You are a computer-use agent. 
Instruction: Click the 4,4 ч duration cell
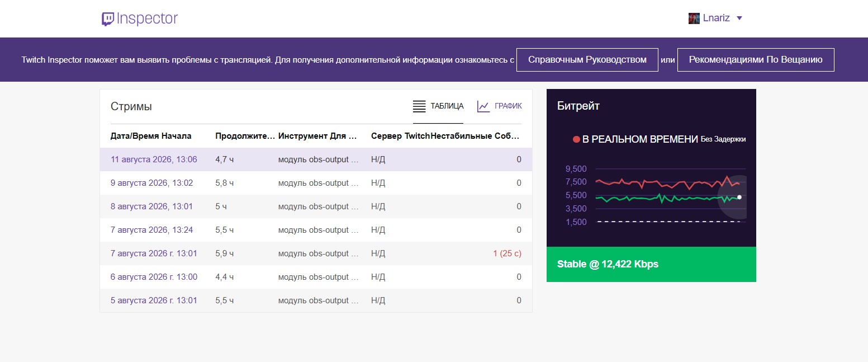tap(224, 277)
